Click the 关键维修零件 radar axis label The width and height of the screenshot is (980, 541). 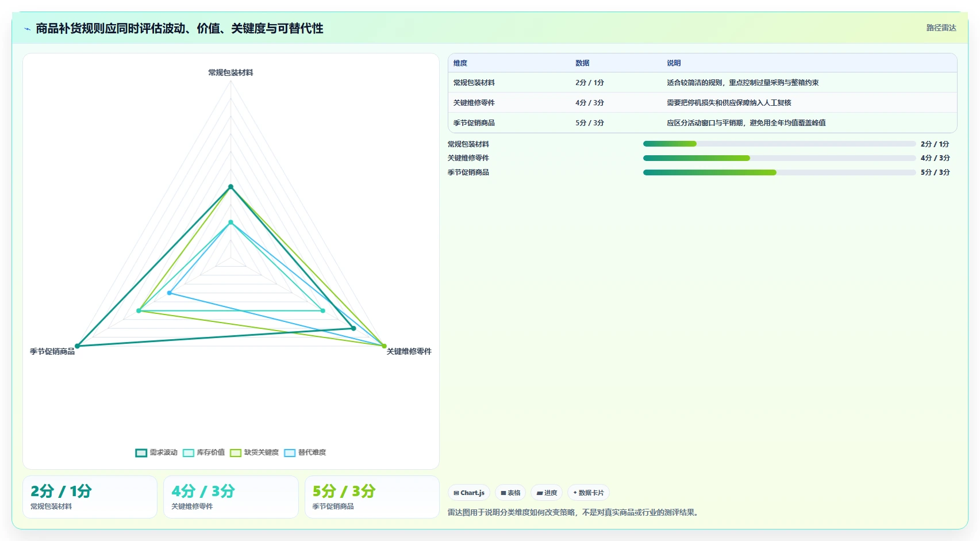tap(409, 351)
